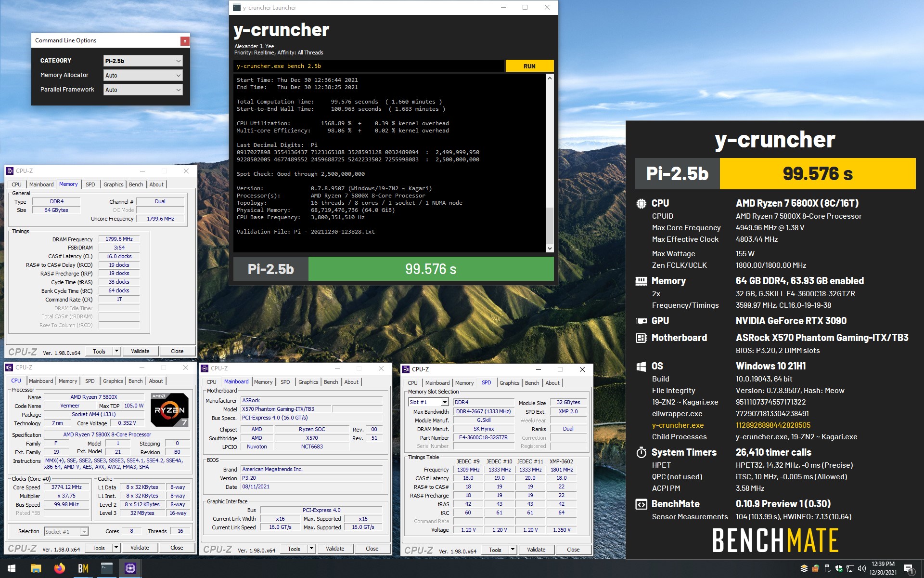Image resolution: width=924 pixels, height=578 pixels.
Task: Open the CPU-Z taskbar icon
Action: click(x=130, y=568)
